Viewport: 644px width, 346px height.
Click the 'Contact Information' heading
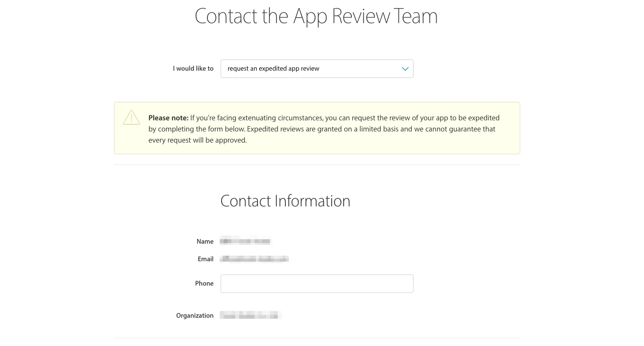285,201
